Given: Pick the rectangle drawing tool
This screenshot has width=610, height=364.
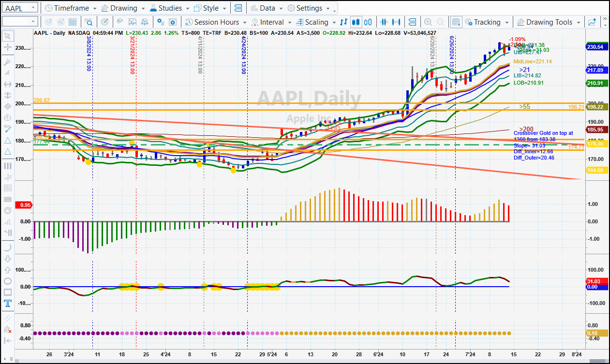Looking at the screenshot, I should (x=8, y=292).
